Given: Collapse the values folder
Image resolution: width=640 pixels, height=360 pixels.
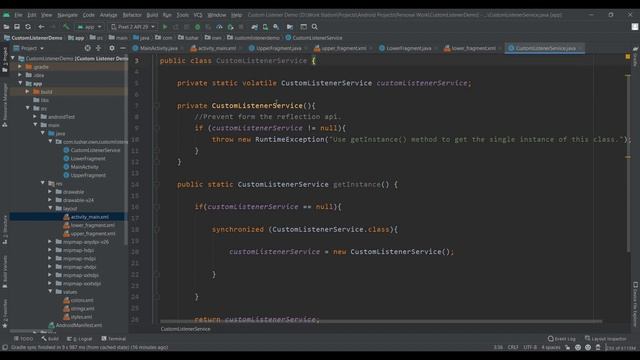Looking at the screenshot, I should pos(50,291).
